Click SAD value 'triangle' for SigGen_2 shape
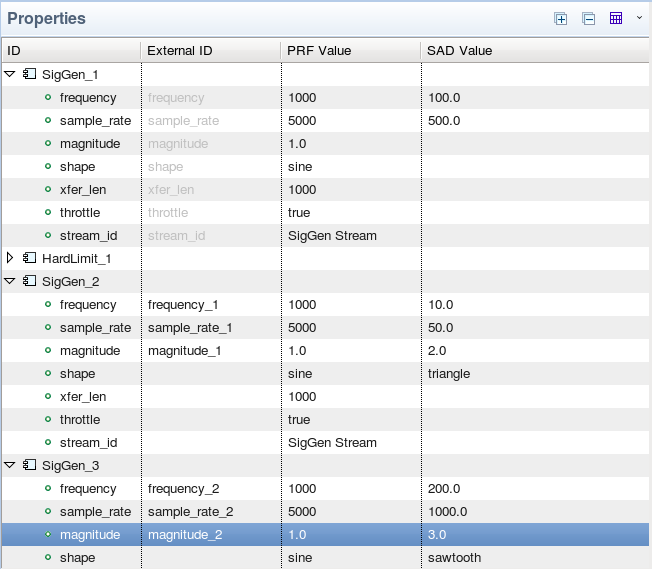The image size is (652, 569). tap(449, 374)
